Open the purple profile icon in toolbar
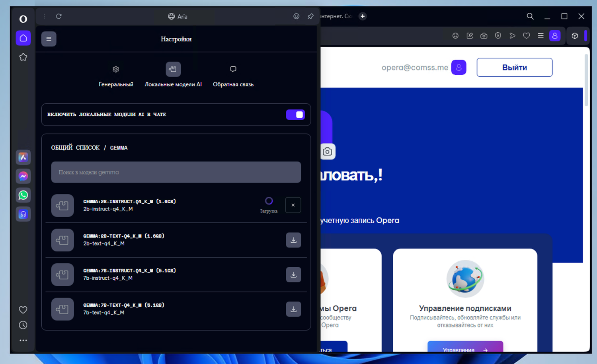 click(x=555, y=36)
